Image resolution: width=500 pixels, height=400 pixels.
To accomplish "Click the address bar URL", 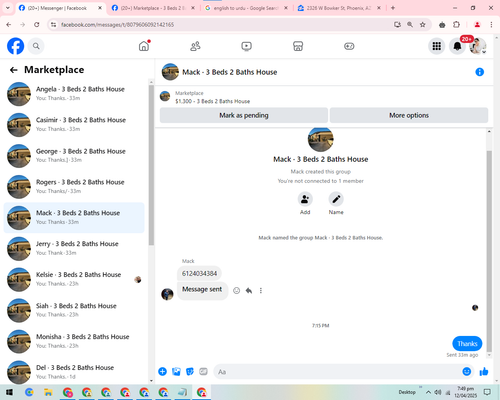I will click(117, 25).
